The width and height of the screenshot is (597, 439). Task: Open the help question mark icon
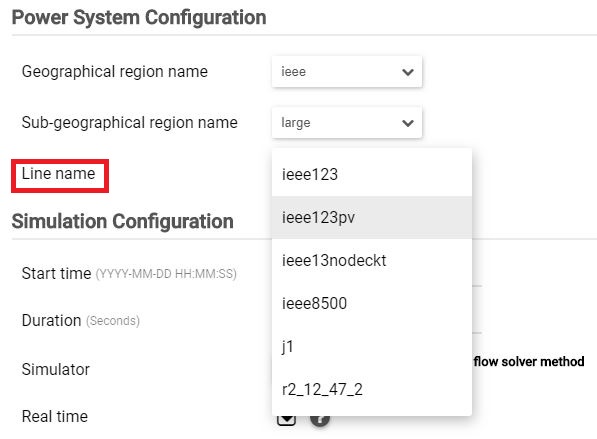tap(320, 419)
